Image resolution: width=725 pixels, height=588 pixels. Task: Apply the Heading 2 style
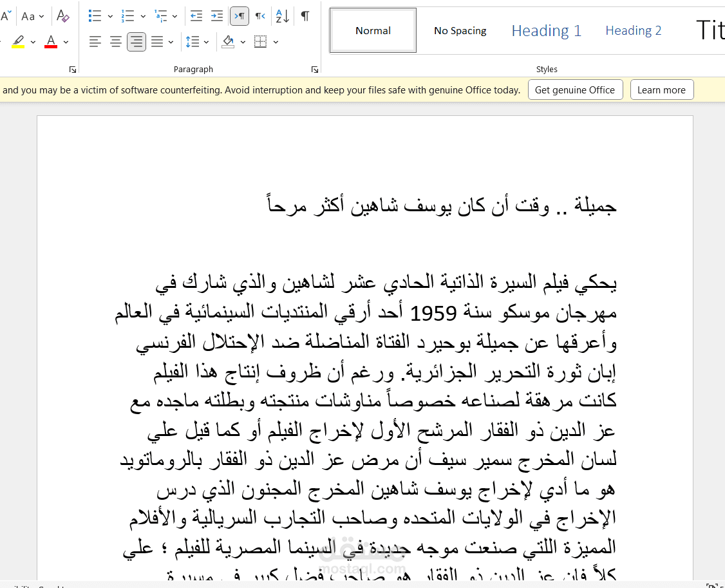tap(634, 30)
